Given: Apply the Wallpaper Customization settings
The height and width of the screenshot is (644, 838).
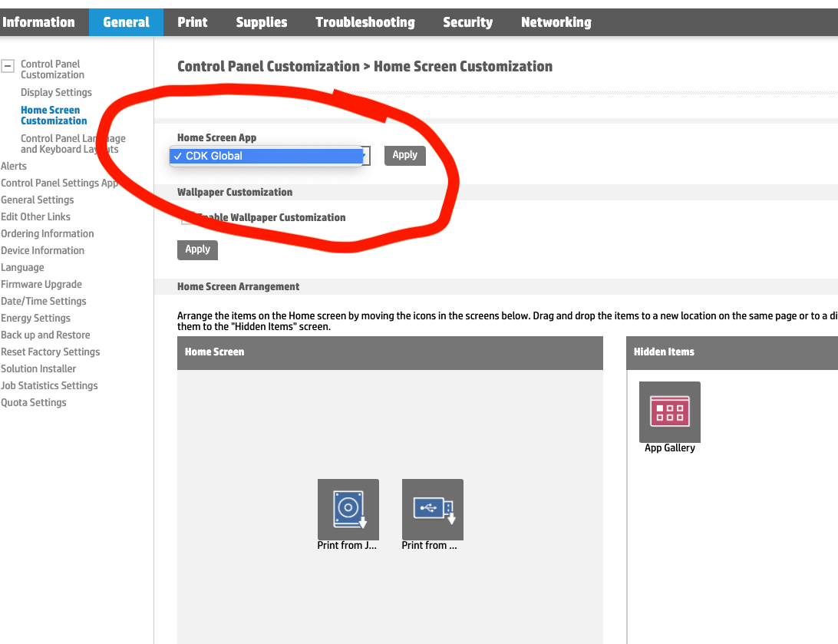Looking at the screenshot, I should [x=196, y=249].
